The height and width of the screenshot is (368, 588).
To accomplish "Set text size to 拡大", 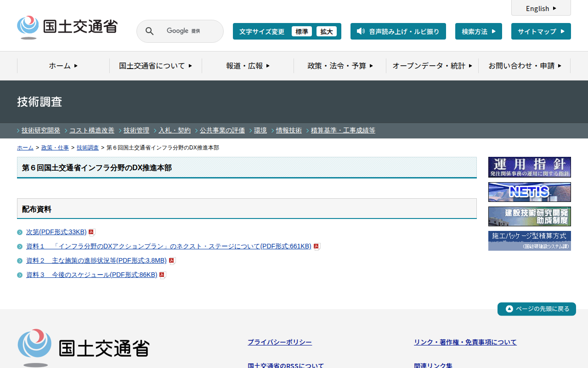I will coord(327,31).
